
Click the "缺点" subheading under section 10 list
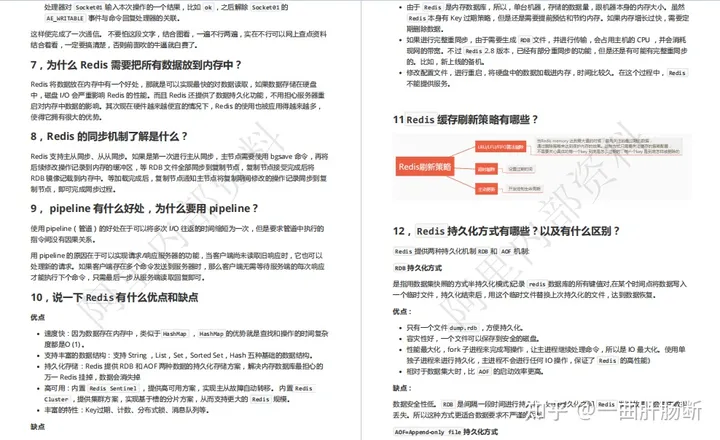click(38, 427)
